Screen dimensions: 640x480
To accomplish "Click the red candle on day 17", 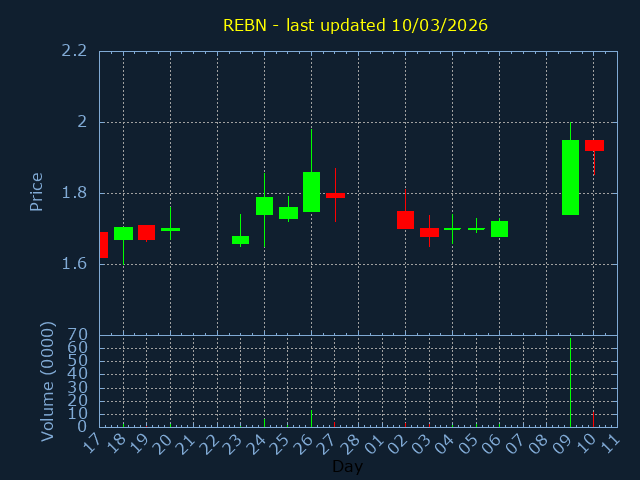I will (103, 245).
